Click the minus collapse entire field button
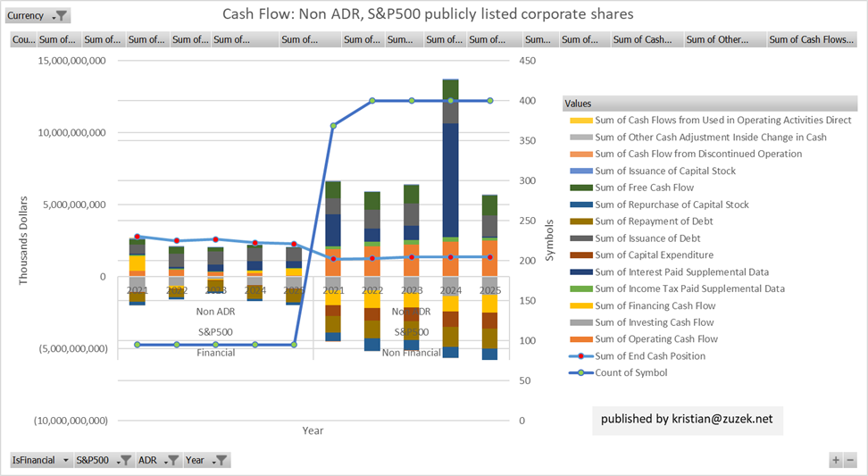The height and width of the screenshot is (476, 868). [x=850, y=460]
